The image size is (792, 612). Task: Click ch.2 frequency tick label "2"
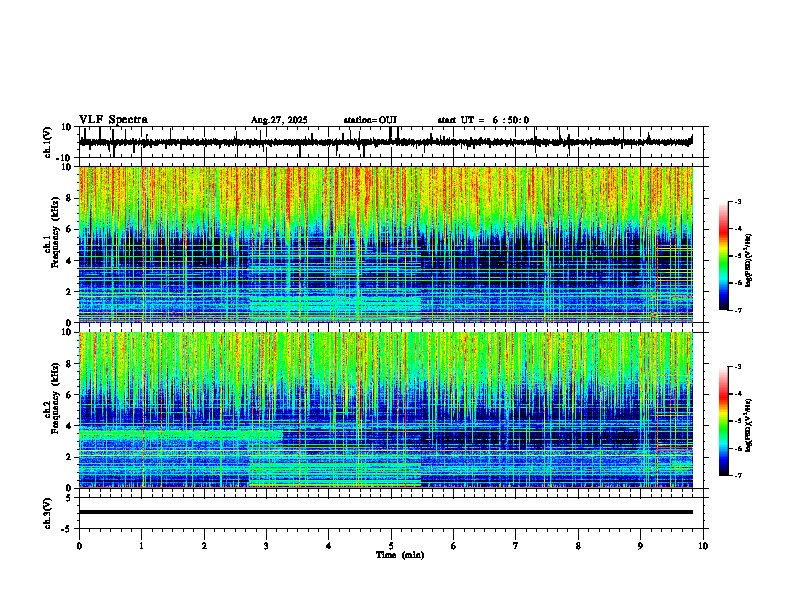[70, 457]
